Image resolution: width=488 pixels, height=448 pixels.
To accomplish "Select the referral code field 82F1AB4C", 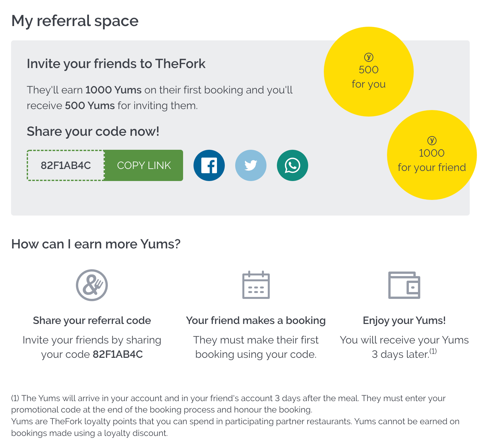I will [66, 165].
